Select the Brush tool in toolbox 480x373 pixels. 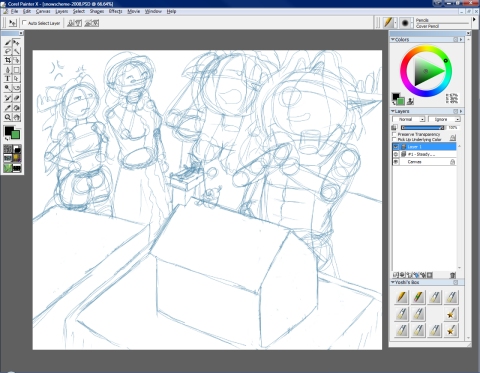(x=8, y=42)
